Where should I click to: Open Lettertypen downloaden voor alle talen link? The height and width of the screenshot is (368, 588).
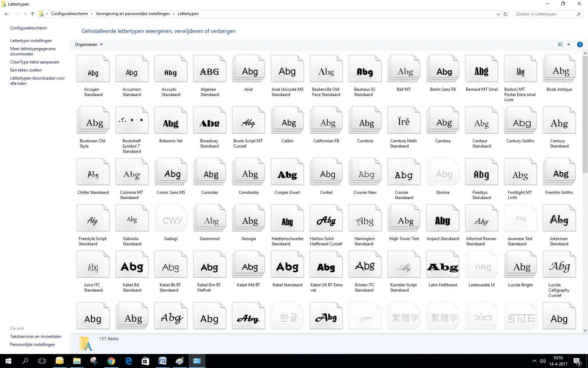[x=37, y=81]
